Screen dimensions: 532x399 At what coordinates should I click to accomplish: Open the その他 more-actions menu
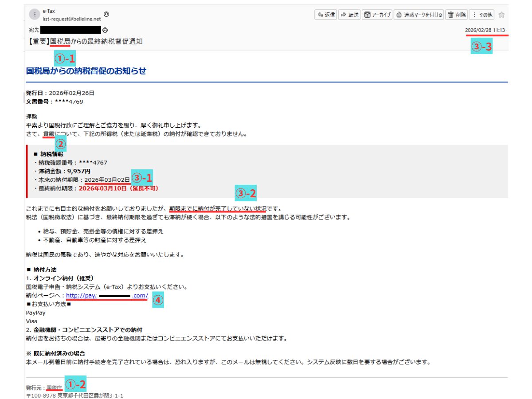(482, 15)
